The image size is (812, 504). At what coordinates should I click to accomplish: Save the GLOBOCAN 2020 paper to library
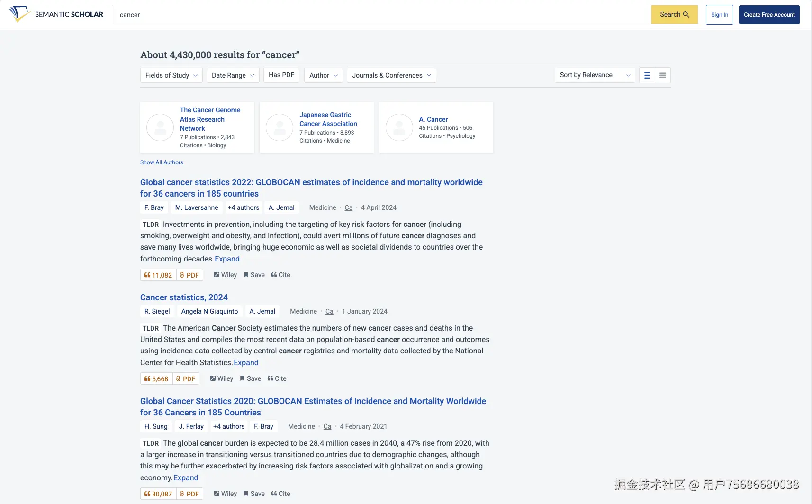tap(254, 494)
